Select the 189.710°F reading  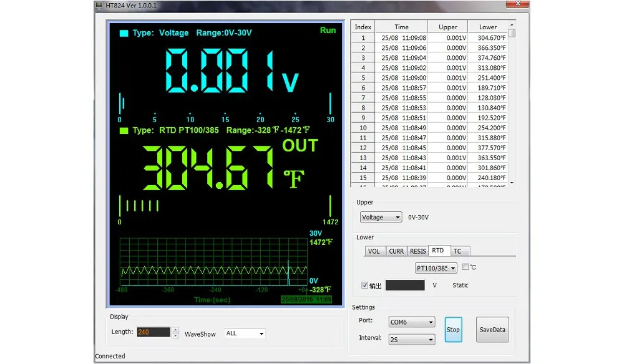488,88
